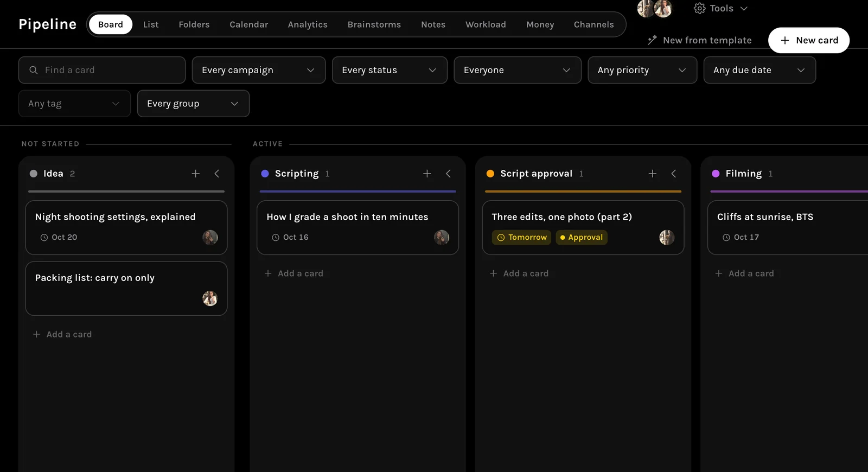Viewport: 868px width, 472px height.
Task: Click the plus icon in the Script approval header
Action: [x=653, y=174]
